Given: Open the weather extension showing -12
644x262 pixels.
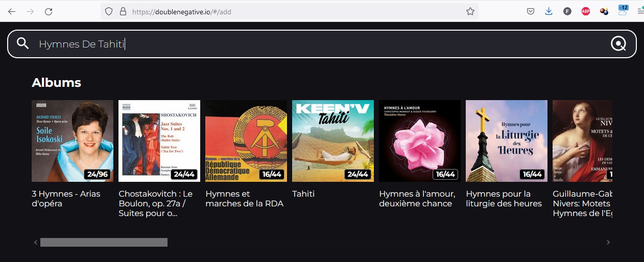Looking at the screenshot, I should (x=623, y=10).
